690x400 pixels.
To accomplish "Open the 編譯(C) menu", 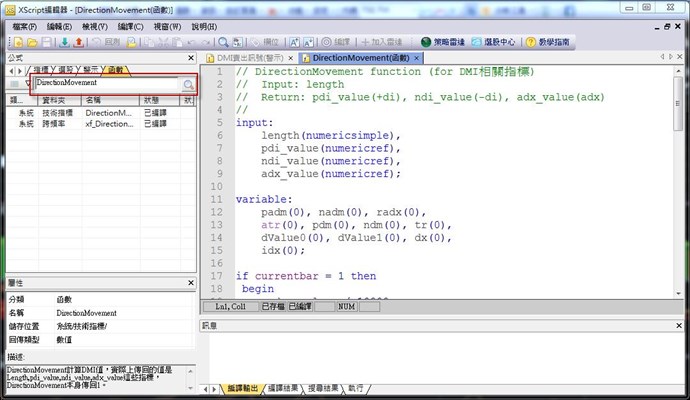I will click(130, 26).
